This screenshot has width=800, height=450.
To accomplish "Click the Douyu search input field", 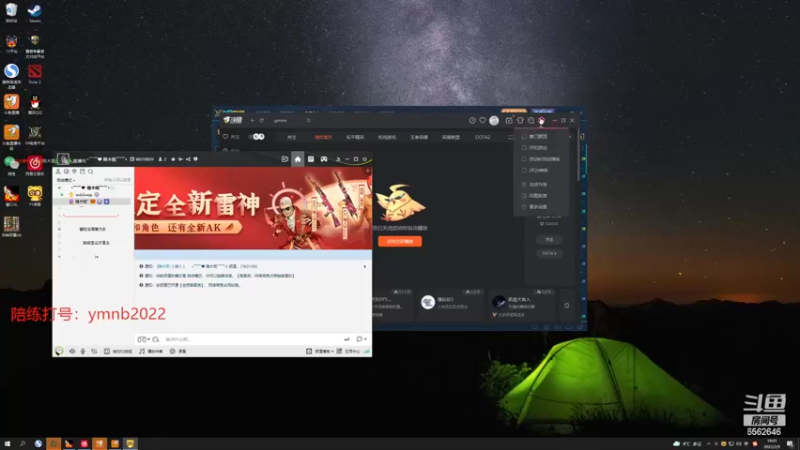I will 288,120.
